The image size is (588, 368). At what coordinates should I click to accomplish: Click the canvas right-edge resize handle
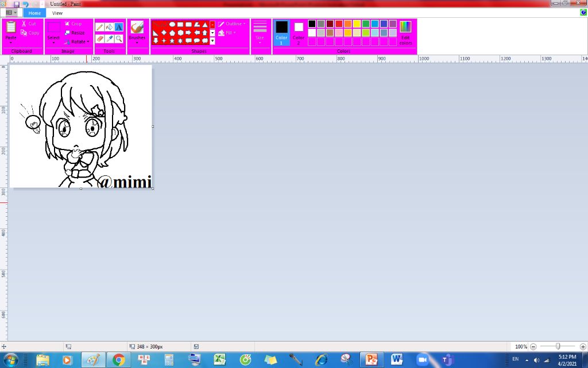click(x=153, y=126)
